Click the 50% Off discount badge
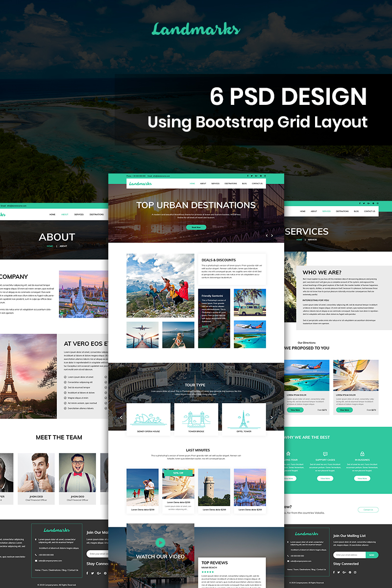Image resolution: width=392 pixels, height=588 pixels. [178, 473]
